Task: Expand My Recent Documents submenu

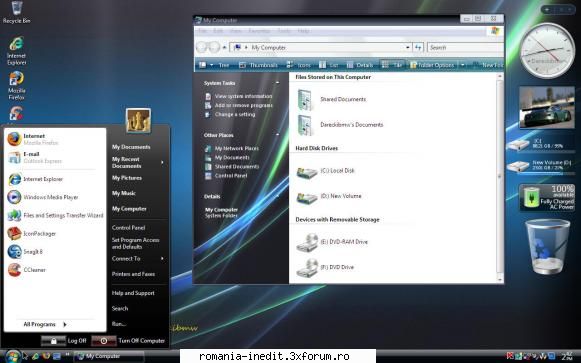Action: 162,163
